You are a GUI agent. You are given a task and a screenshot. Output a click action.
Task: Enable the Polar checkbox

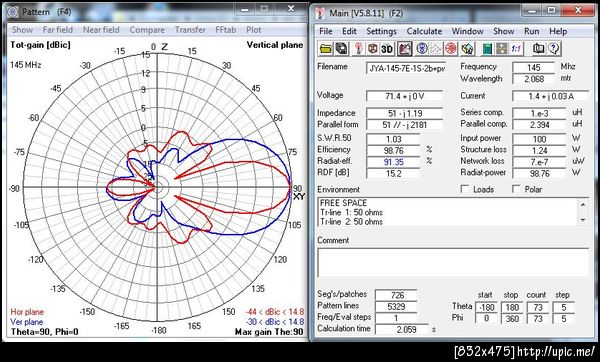(x=516, y=189)
